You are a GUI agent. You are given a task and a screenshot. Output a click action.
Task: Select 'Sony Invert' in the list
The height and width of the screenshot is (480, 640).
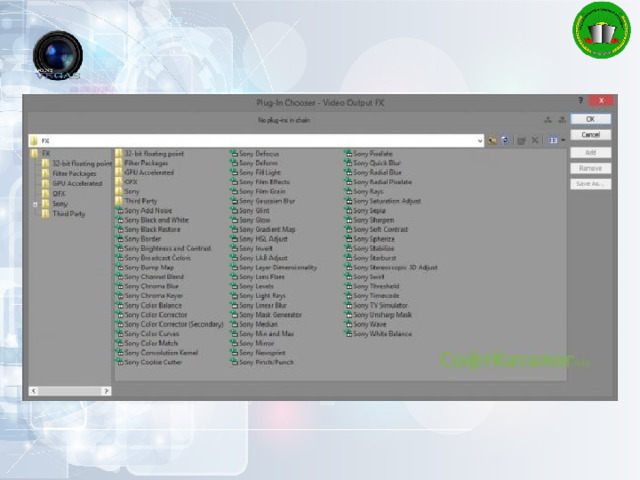coord(256,248)
